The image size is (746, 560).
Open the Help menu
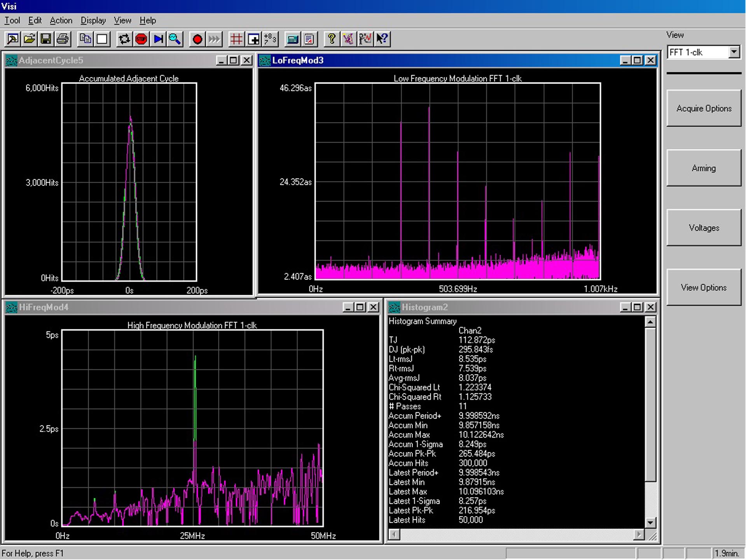pyautogui.click(x=148, y=20)
